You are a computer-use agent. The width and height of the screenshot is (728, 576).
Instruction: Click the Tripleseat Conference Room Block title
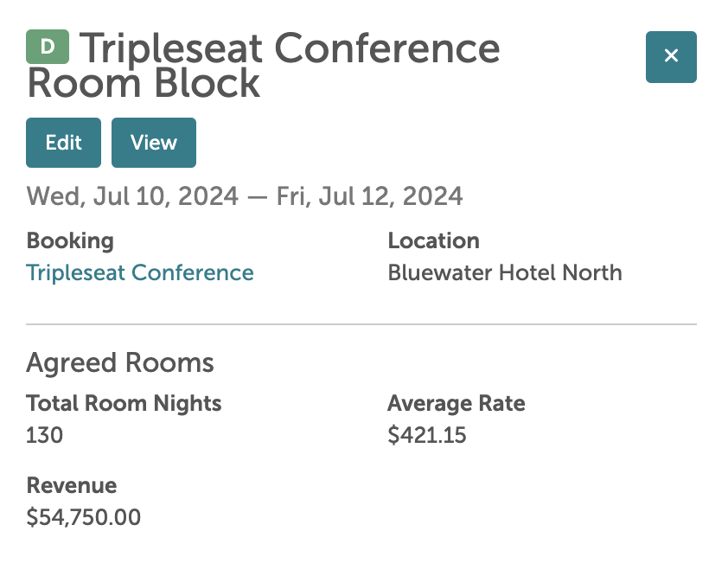click(x=264, y=66)
